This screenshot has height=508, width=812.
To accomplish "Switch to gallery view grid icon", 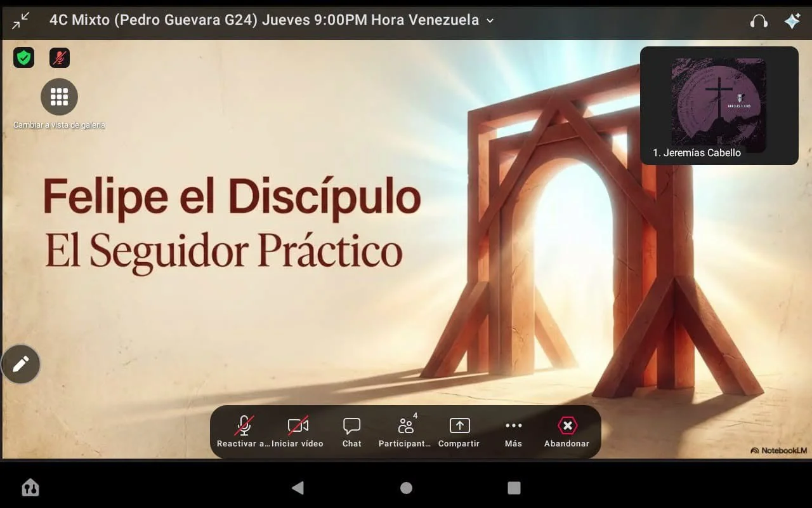I will pyautogui.click(x=59, y=97).
